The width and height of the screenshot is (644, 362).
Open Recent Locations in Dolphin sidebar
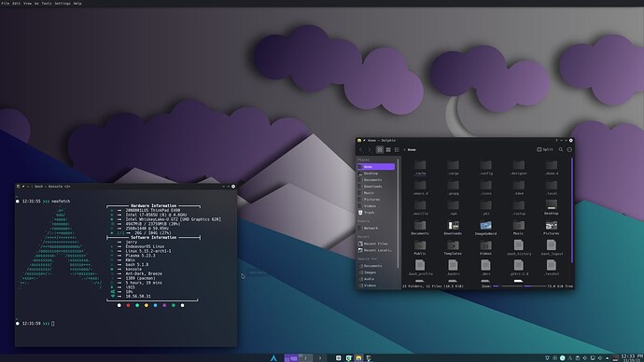[x=376, y=250]
